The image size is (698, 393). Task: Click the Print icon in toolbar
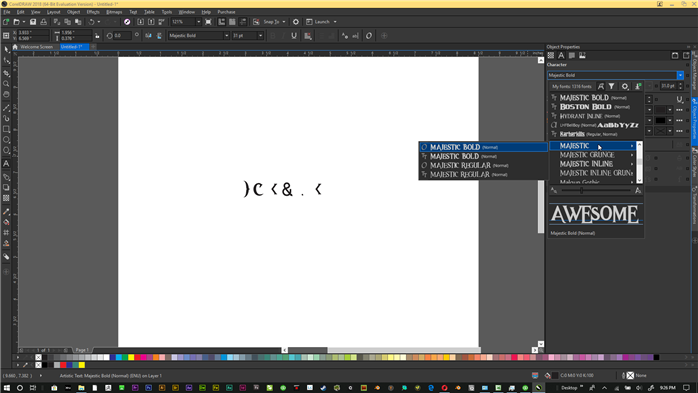[44, 22]
